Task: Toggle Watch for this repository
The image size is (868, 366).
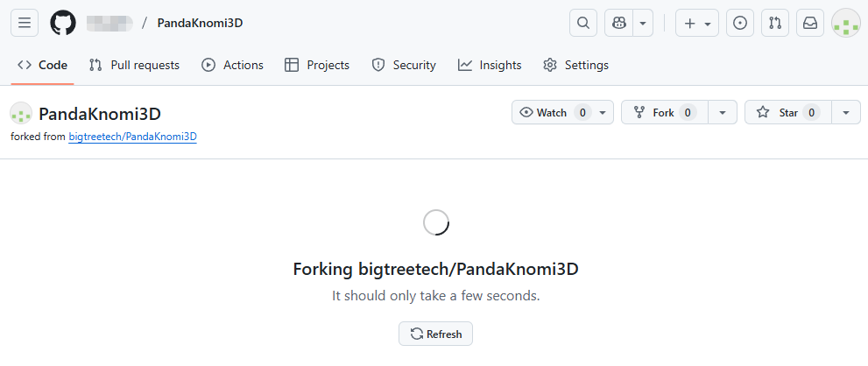Action: click(554, 112)
